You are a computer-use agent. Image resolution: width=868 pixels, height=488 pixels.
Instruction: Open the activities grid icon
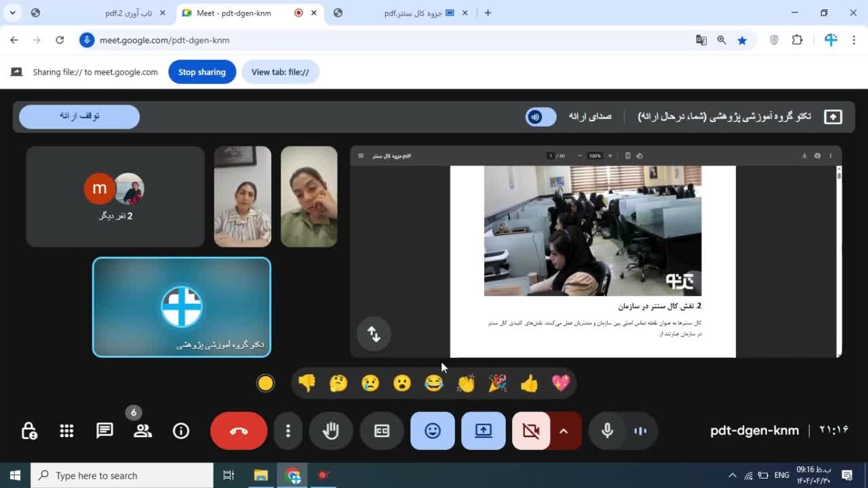[66, 431]
